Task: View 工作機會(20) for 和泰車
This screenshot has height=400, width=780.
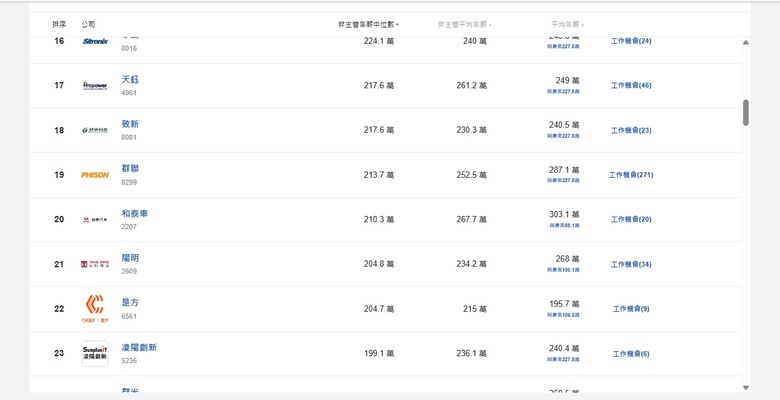Action: tap(631, 219)
